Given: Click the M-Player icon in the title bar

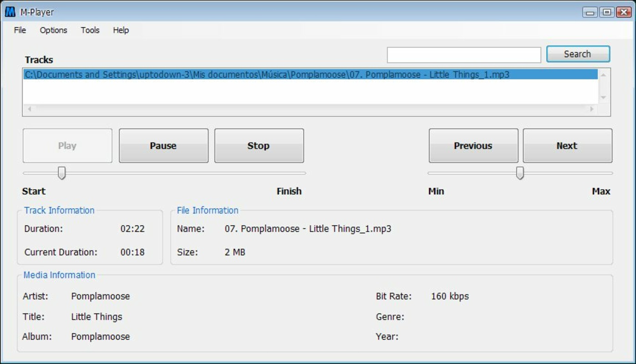Looking at the screenshot, I should (x=10, y=12).
